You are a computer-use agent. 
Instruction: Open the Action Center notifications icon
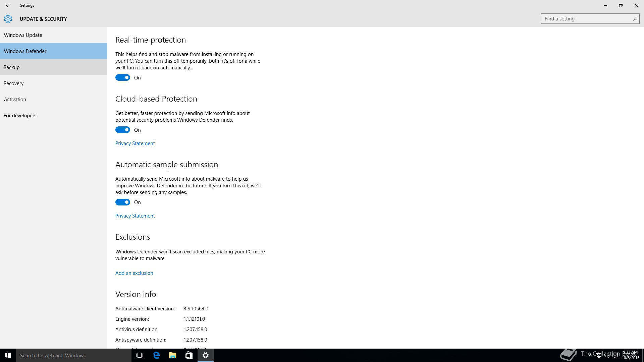pyautogui.click(x=615, y=356)
